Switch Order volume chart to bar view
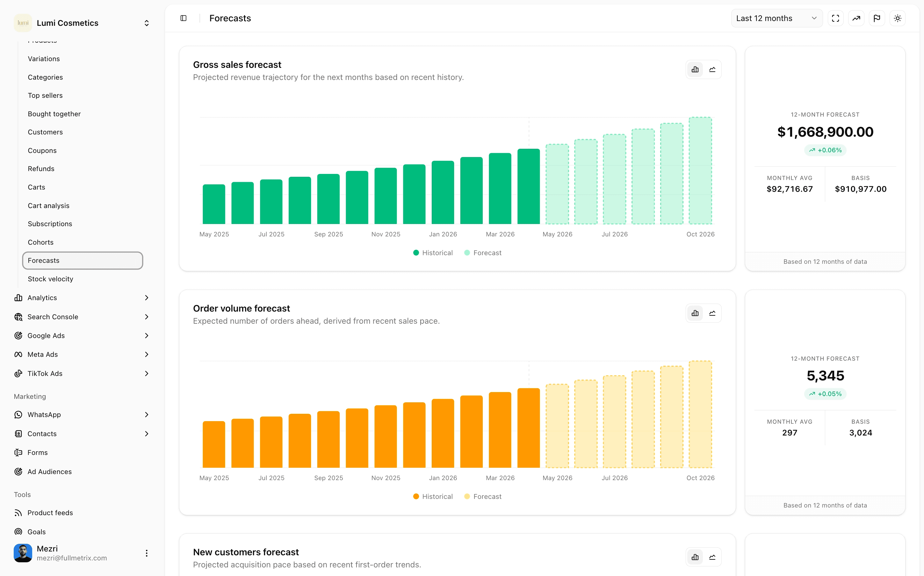This screenshot has width=924, height=576. tap(695, 313)
